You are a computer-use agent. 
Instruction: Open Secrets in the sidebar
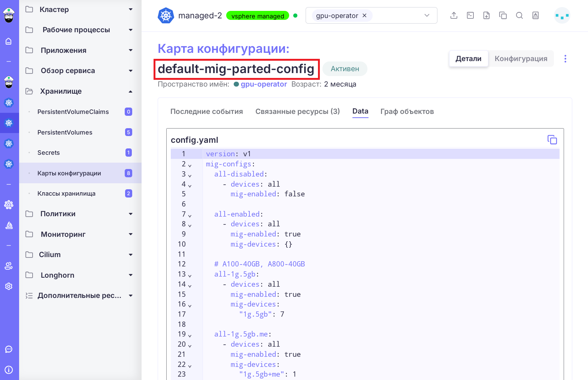[x=80, y=153]
